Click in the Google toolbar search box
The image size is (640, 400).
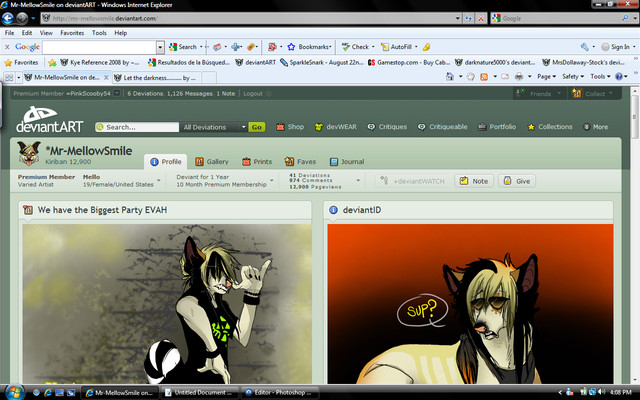[99, 47]
